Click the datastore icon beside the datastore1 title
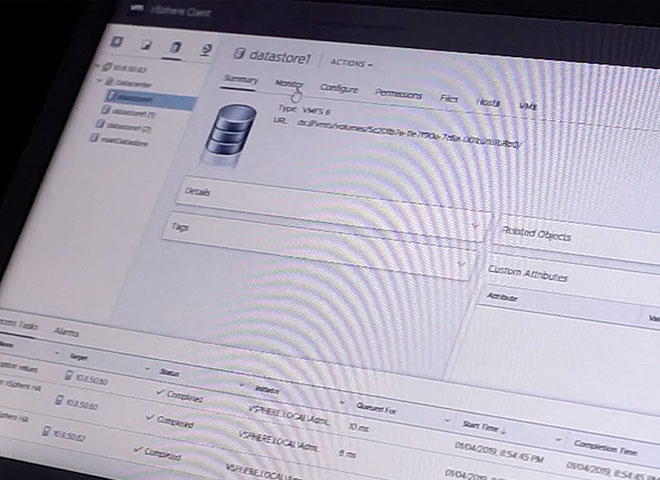The image size is (660, 480). pos(239,53)
